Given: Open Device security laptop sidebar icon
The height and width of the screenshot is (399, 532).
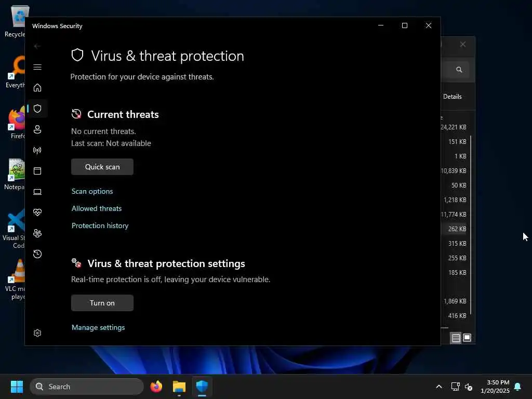Looking at the screenshot, I should (x=37, y=192).
